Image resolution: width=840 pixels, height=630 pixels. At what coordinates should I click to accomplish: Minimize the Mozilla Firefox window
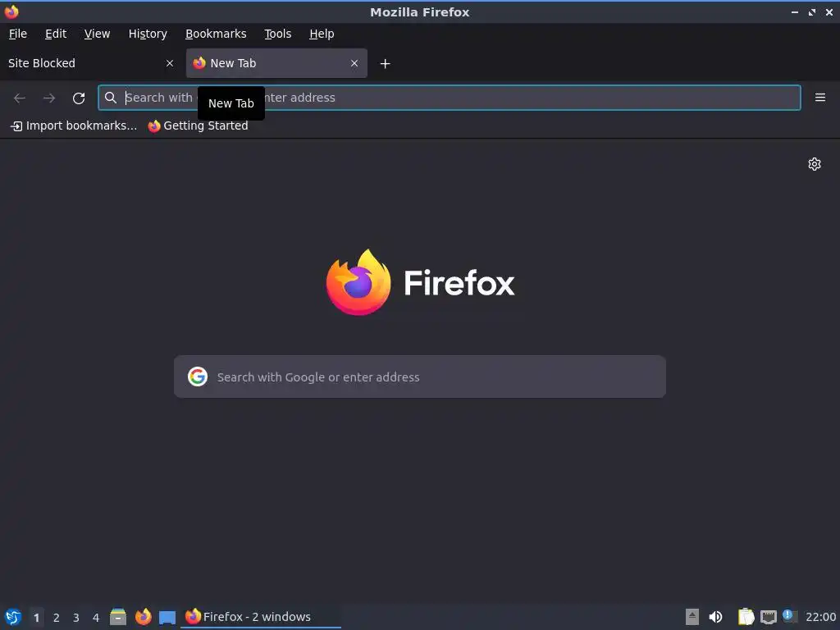click(x=794, y=12)
